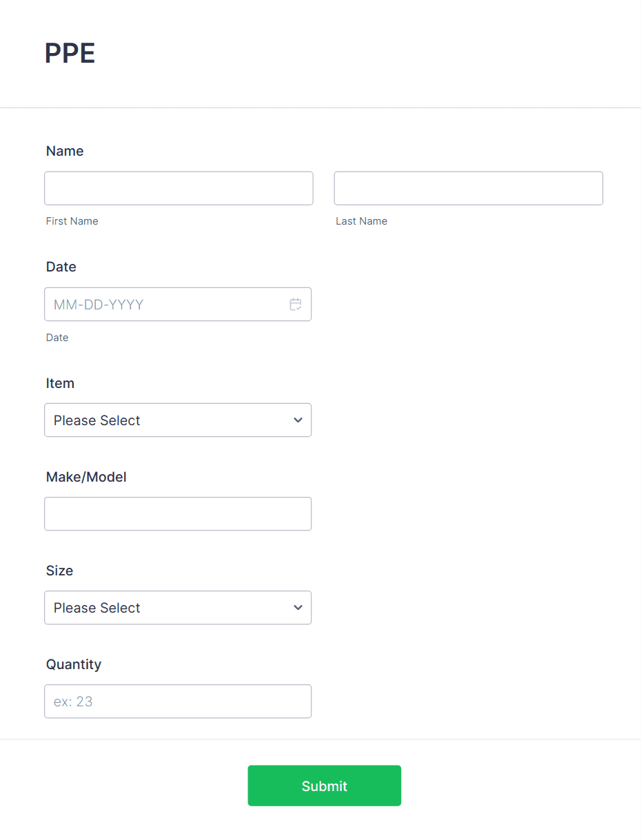Click the Last Name helper text

pos(361,221)
